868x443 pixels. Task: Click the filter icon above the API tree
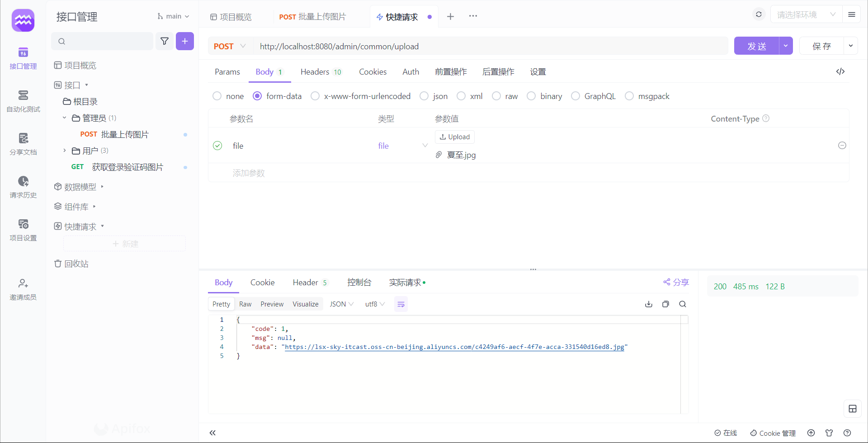point(165,41)
